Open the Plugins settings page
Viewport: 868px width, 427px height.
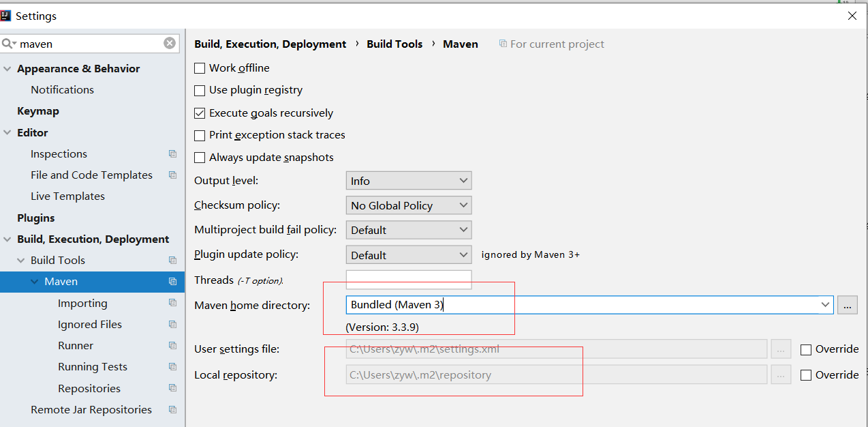pos(36,218)
